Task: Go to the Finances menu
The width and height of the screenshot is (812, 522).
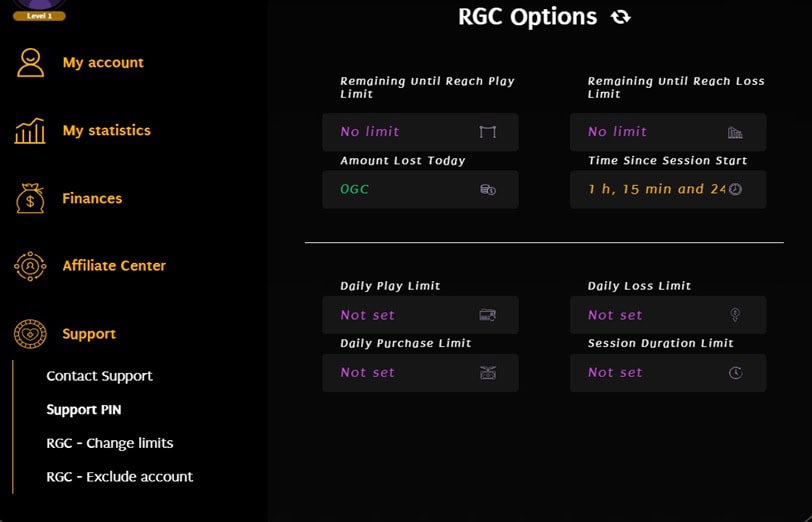Action: pyautogui.click(x=92, y=198)
